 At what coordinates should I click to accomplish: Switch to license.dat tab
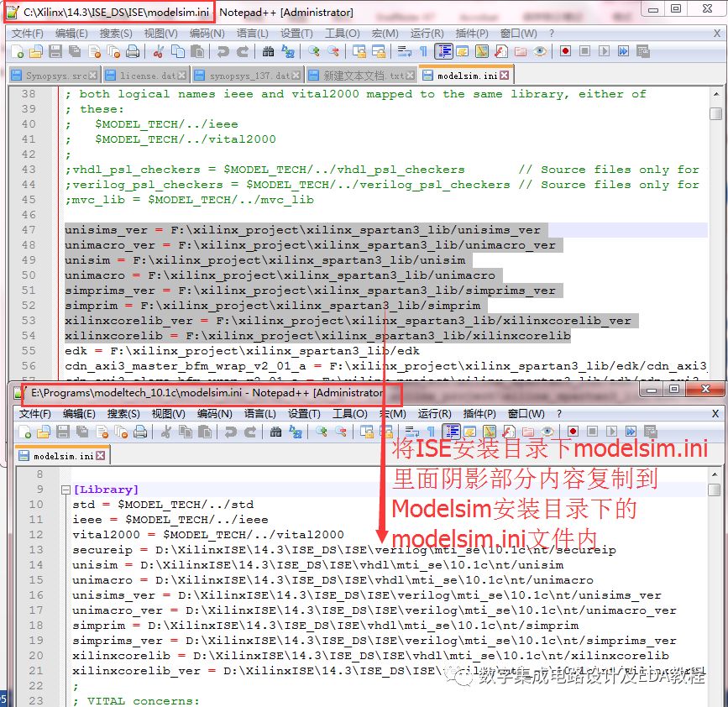pyautogui.click(x=146, y=76)
